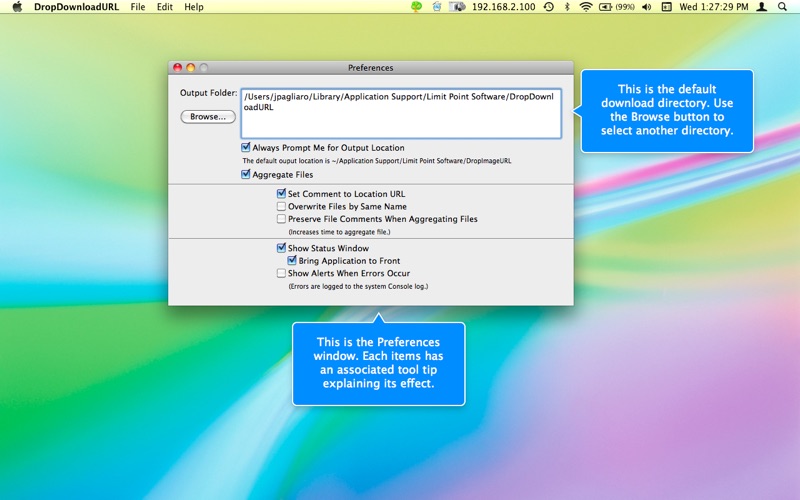The image size is (800, 500).
Task: Open Spotlight search magnifier
Action: point(782,7)
